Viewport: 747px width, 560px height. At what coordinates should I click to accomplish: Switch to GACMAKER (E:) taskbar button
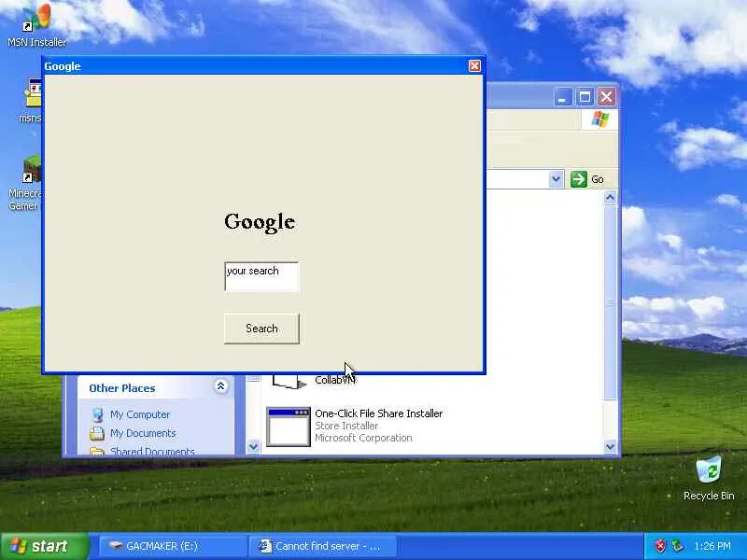point(173,546)
